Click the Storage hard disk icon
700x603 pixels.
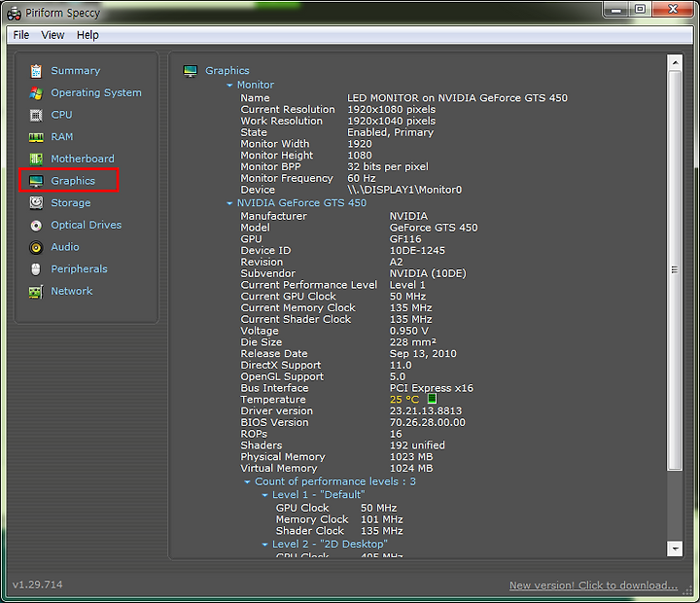(36, 203)
